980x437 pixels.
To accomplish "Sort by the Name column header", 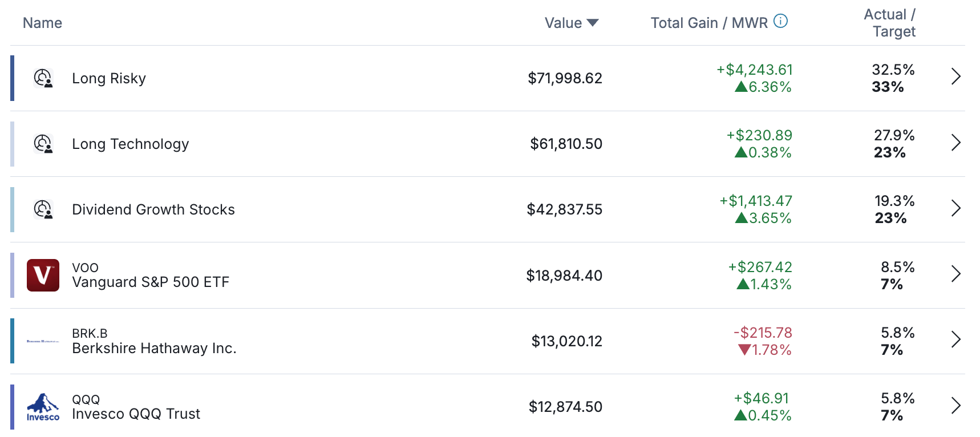I will 42,23.
